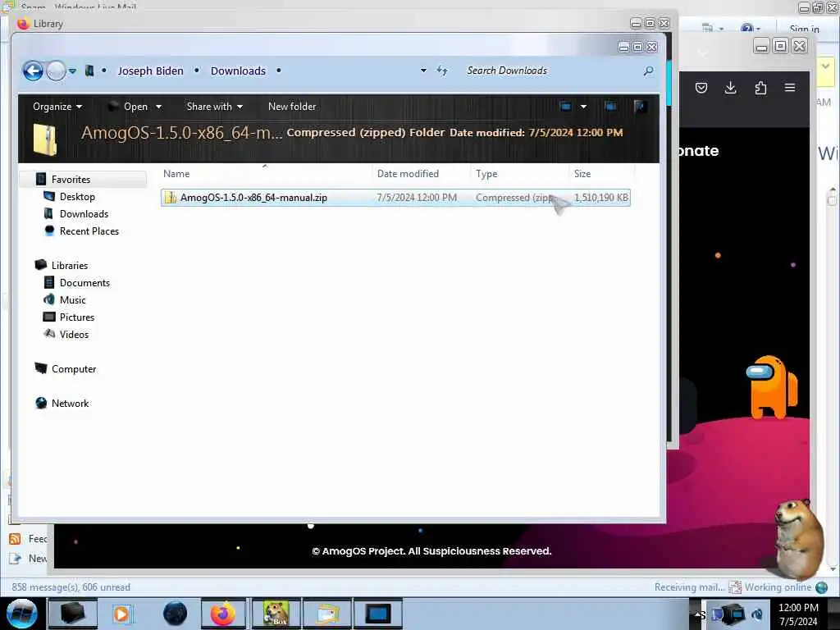Image resolution: width=840 pixels, height=630 pixels.
Task: Click the 1,510,190 KB size cell
Action: (x=601, y=198)
